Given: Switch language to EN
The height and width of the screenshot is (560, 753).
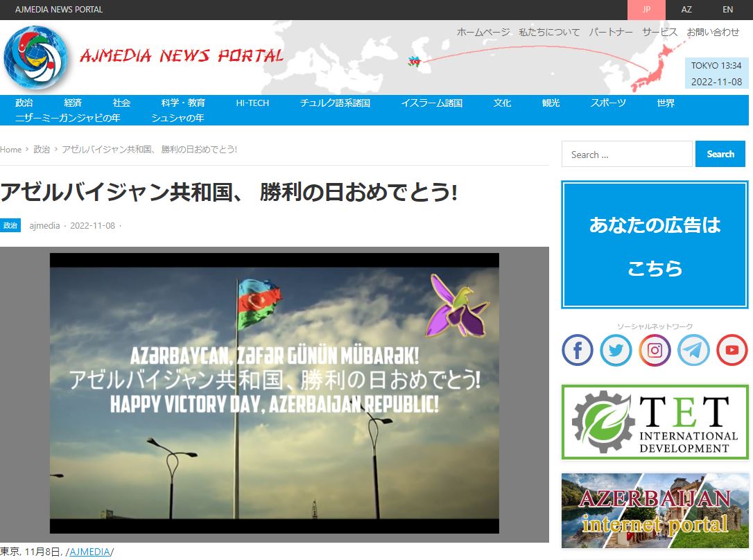Looking at the screenshot, I should pos(728,10).
